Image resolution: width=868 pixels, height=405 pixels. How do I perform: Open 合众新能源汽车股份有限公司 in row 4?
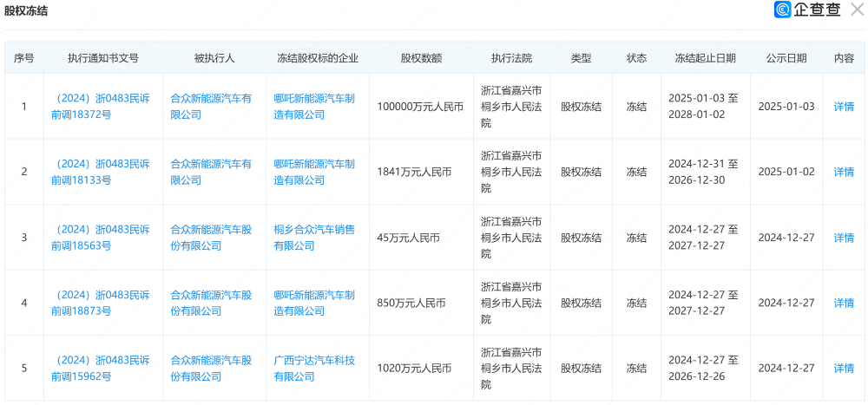[211, 303]
